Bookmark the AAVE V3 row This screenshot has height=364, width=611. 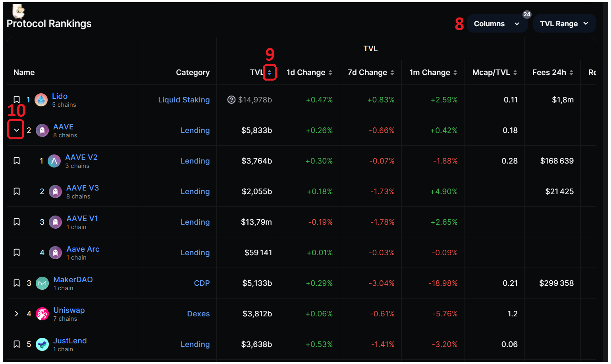[x=17, y=191]
